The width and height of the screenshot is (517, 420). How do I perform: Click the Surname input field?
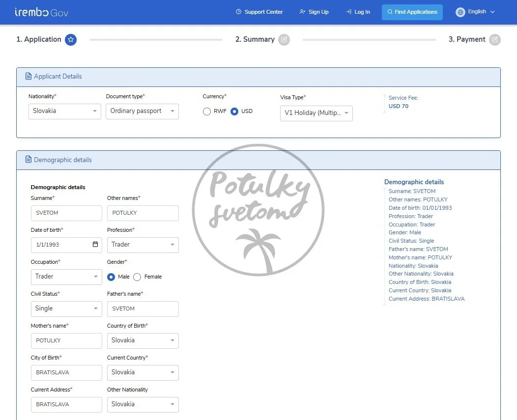(66, 213)
